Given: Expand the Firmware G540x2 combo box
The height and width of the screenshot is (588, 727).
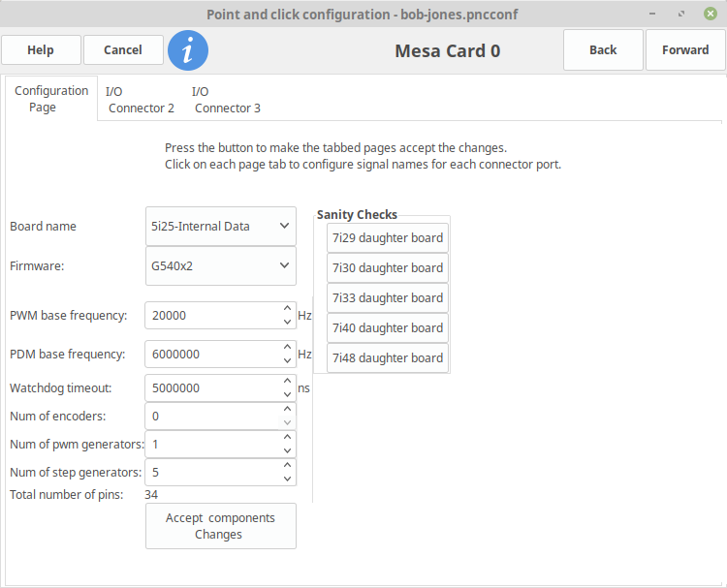Looking at the screenshot, I should [x=221, y=266].
